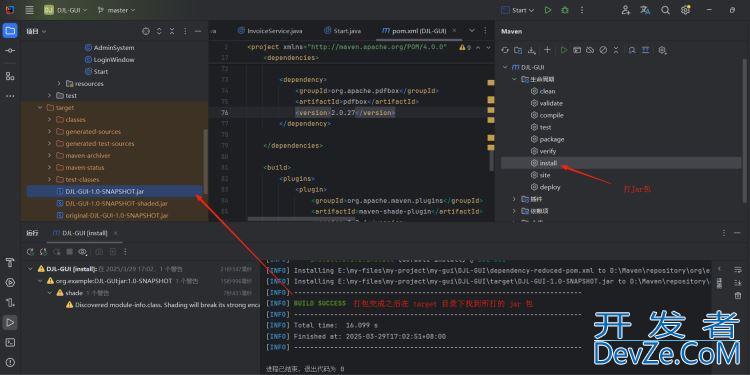Download sources and documentation in Maven toolbar
The width and height of the screenshot is (750, 375).
coord(531,50)
